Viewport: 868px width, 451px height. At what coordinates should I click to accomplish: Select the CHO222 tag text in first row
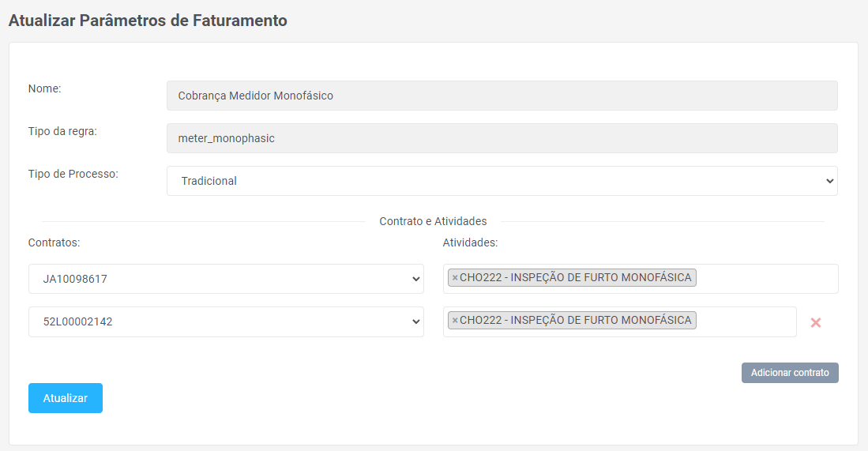click(x=575, y=278)
